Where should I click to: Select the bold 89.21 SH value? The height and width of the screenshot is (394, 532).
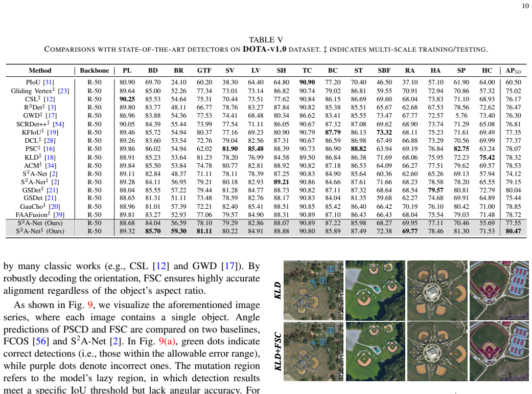pyautogui.click(x=281, y=182)
